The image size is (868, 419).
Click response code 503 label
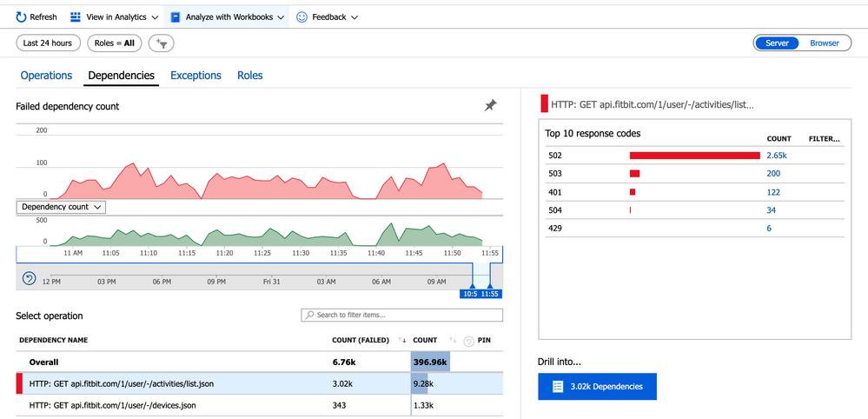[554, 174]
